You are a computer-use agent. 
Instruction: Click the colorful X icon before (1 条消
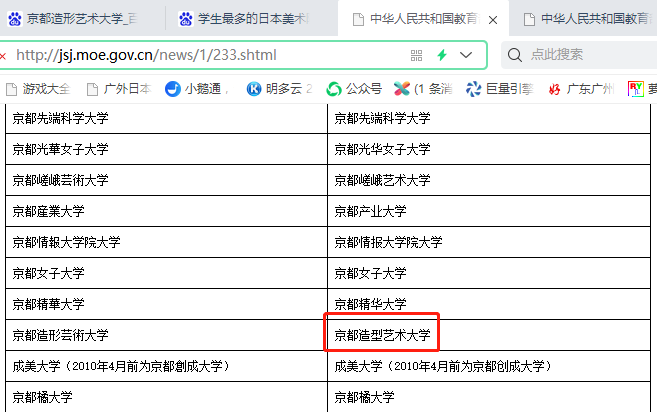click(x=401, y=88)
